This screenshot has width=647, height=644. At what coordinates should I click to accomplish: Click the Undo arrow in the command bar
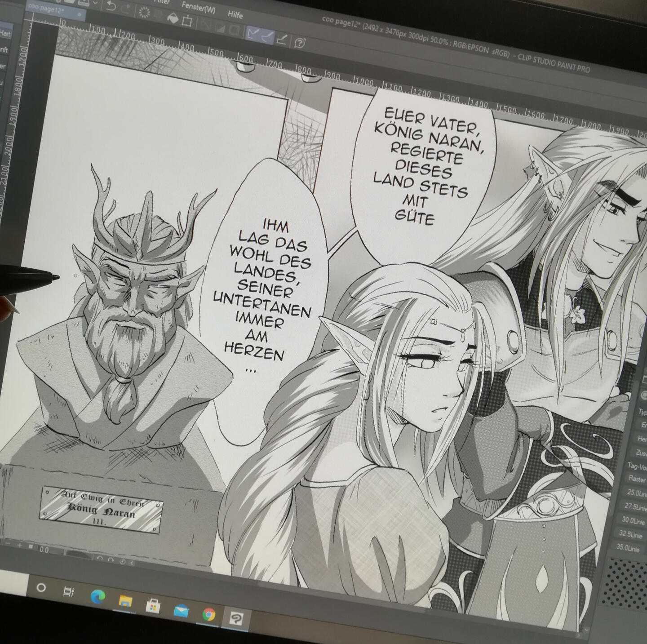click(x=111, y=6)
